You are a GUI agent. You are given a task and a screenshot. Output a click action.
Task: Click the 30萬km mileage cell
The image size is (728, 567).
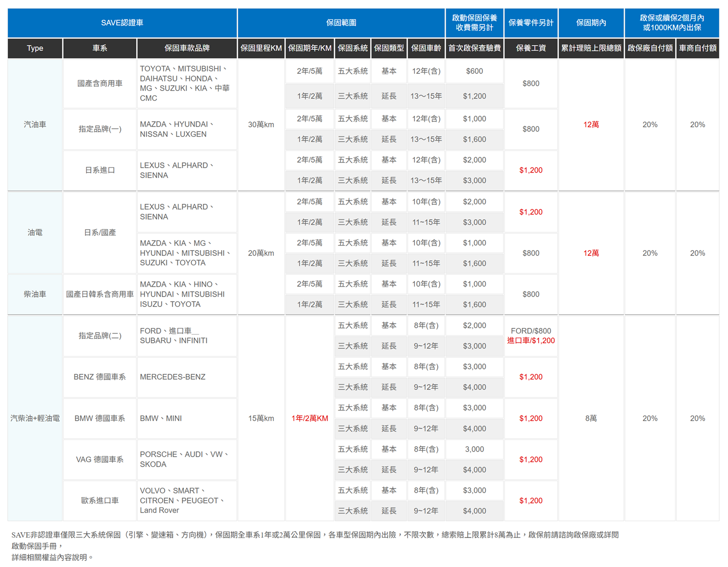point(261,125)
